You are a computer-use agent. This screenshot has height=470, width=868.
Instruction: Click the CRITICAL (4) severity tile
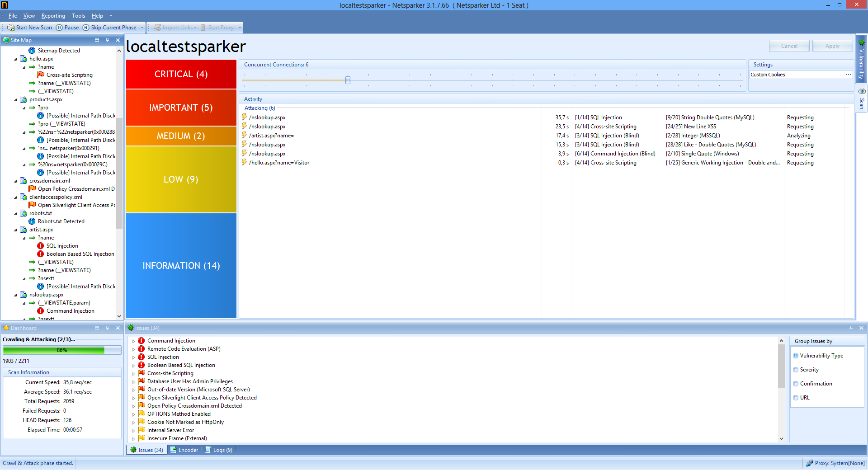[x=181, y=74]
